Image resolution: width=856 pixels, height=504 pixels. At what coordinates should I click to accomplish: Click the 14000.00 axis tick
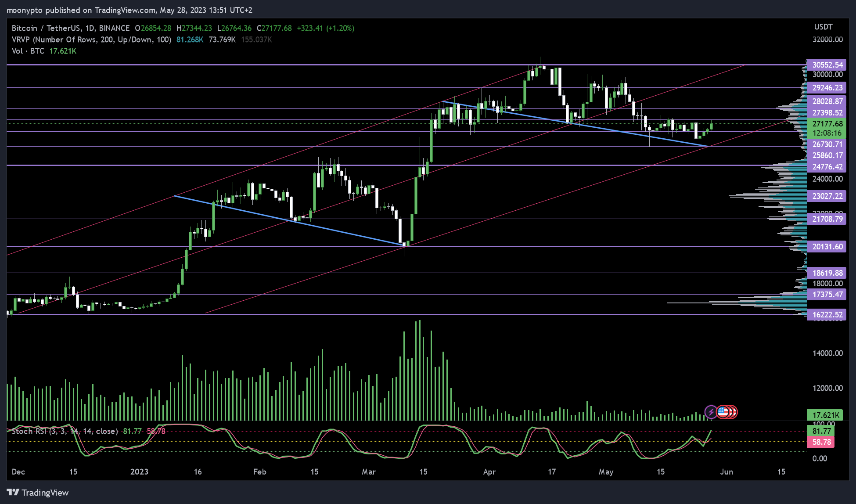pyautogui.click(x=827, y=353)
